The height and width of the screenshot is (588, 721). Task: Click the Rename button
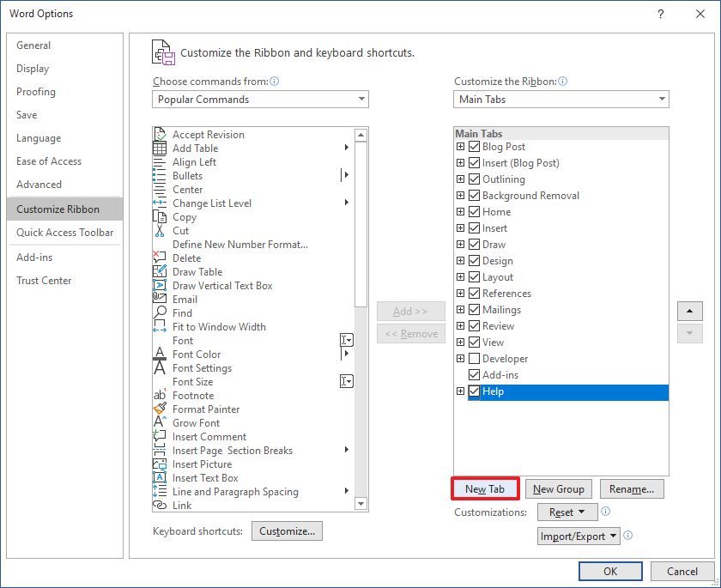coord(632,488)
